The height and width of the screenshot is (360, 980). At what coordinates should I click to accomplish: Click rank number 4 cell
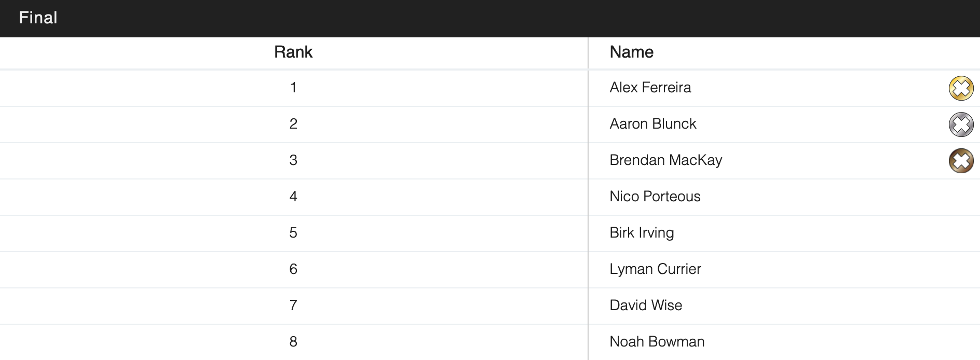click(293, 197)
